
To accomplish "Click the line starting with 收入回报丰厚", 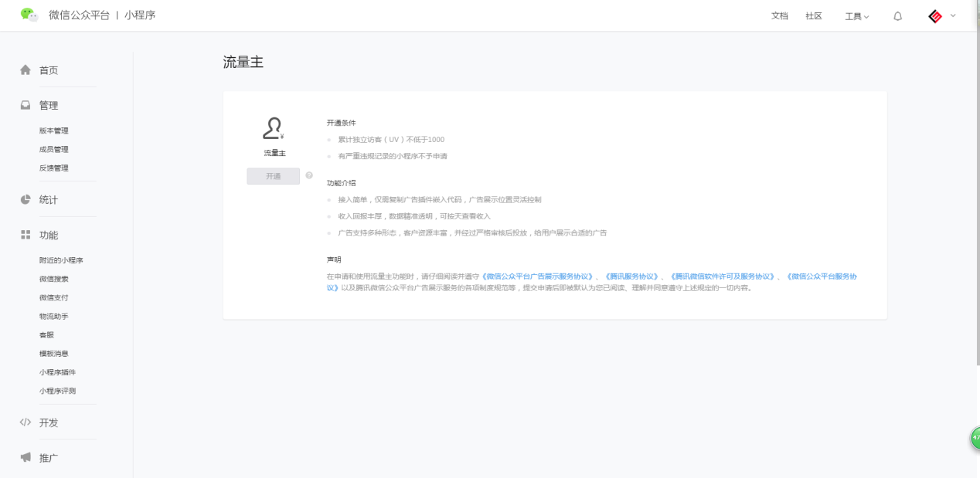I will 414,216.
